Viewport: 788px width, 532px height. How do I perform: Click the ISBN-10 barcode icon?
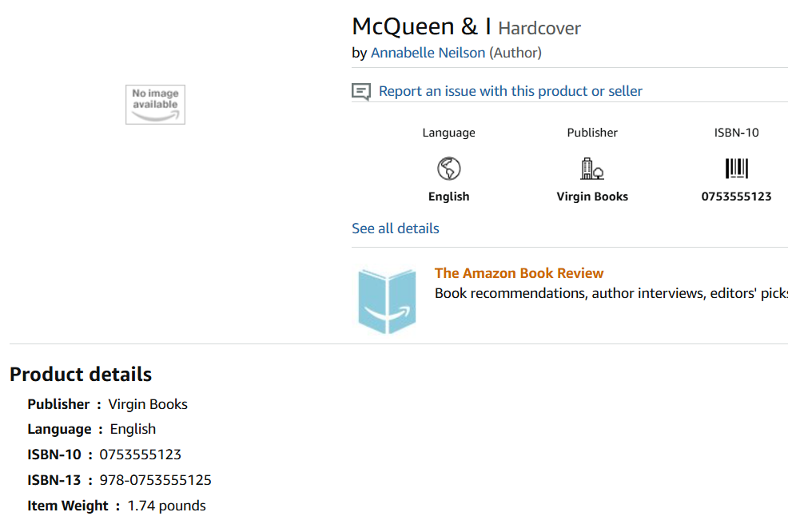pyautogui.click(x=736, y=169)
